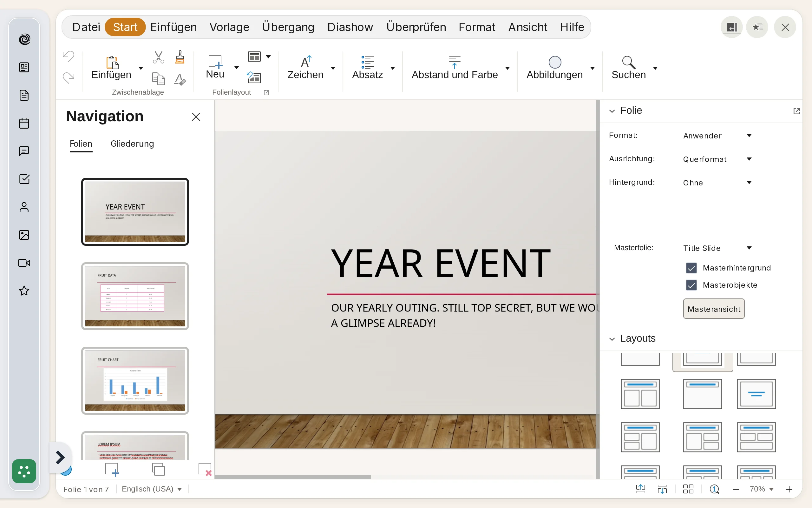Viewport: 812px width, 508px height.
Task: Open the Hintergrund Ohne dropdown
Action: click(x=717, y=183)
